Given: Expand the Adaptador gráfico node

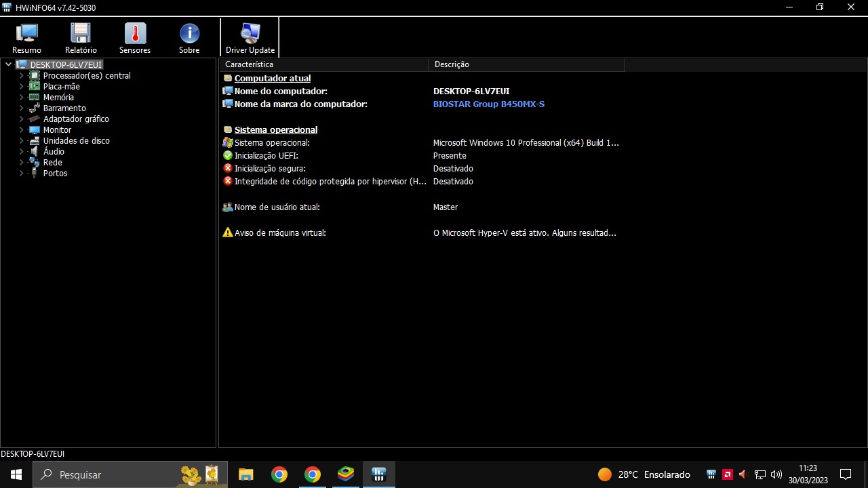Looking at the screenshot, I should [x=21, y=119].
